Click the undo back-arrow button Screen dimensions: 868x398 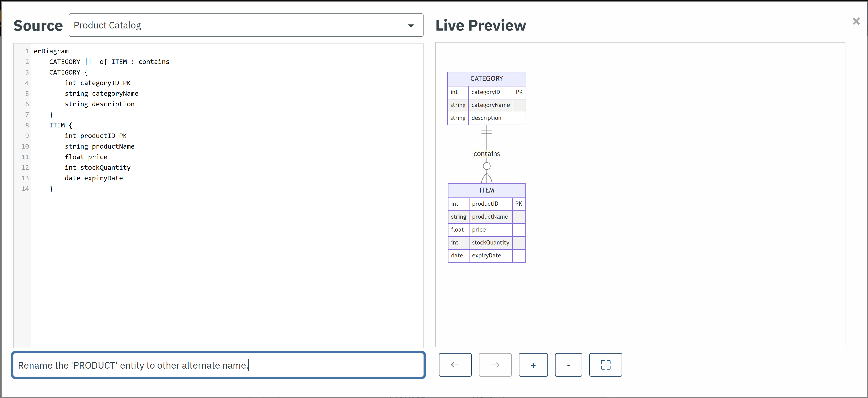click(455, 365)
